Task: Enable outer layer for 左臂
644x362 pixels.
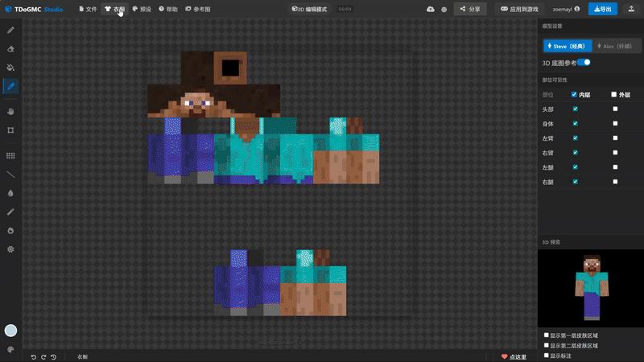Action: tap(615, 138)
